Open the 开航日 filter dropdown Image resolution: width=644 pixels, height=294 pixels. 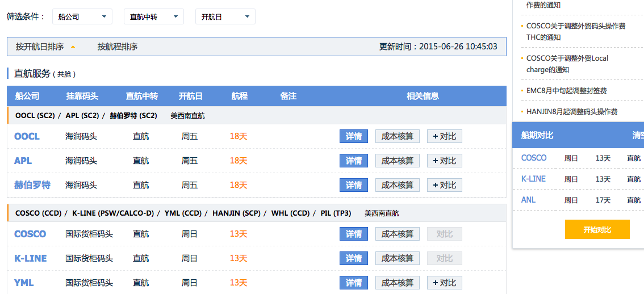tap(225, 17)
